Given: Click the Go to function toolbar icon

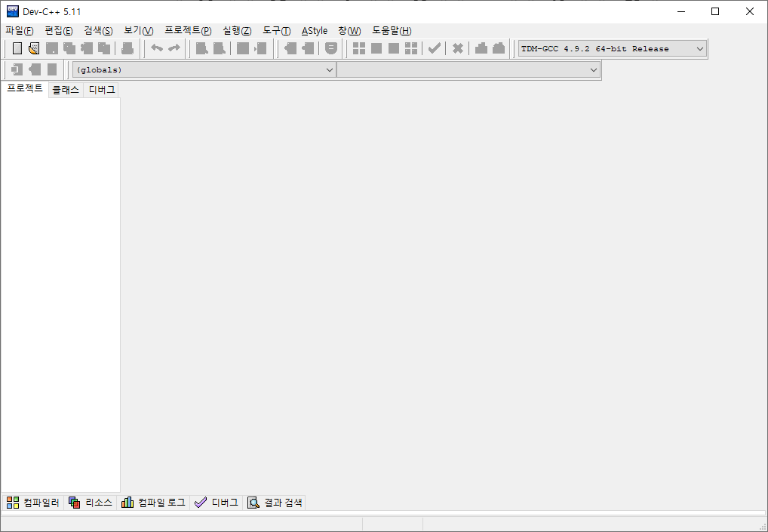Looking at the screenshot, I should click(x=242, y=48).
